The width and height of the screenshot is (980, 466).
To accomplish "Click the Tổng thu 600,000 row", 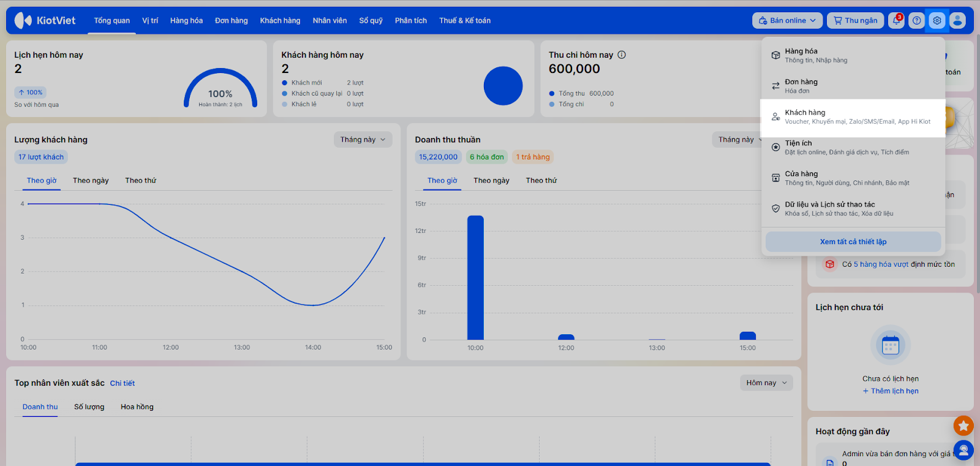I will (x=581, y=94).
